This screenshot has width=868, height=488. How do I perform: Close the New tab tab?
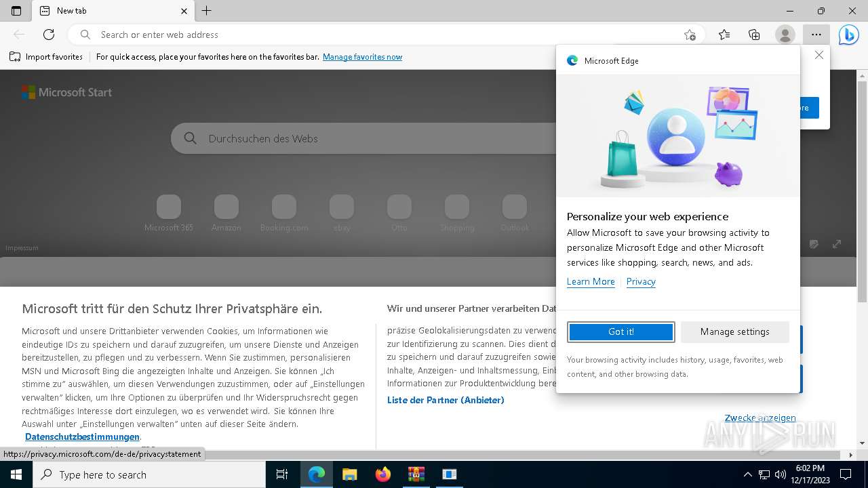(x=184, y=11)
